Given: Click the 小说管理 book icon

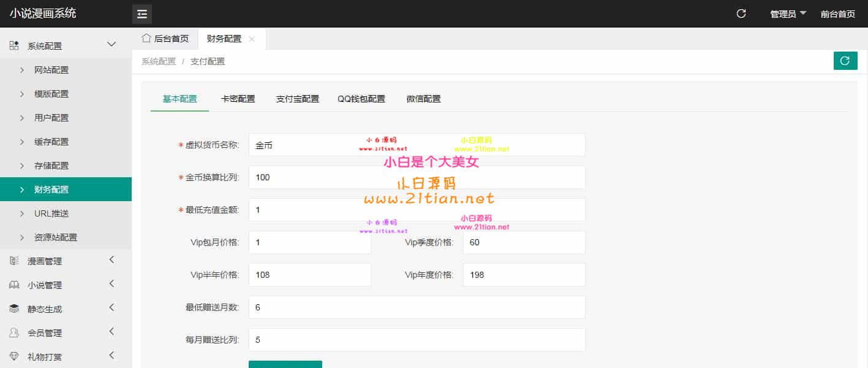Looking at the screenshot, I should coord(14,285).
